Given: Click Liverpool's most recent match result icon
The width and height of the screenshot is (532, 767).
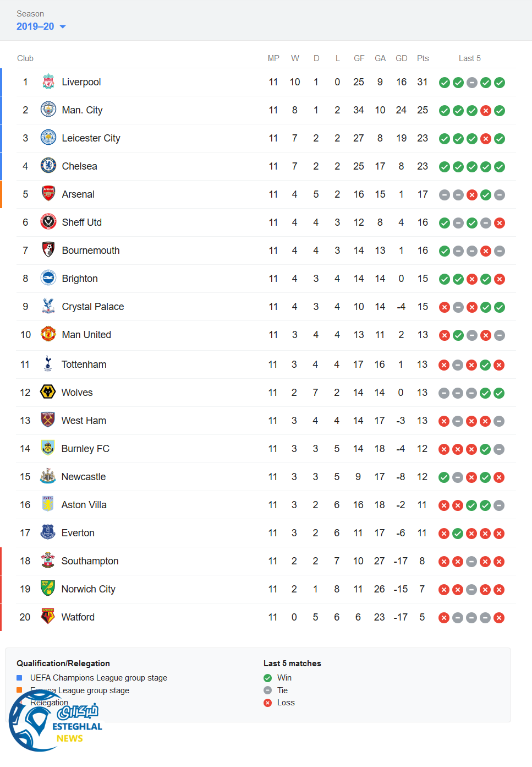Looking at the screenshot, I should pyautogui.click(x=500, y=83).
